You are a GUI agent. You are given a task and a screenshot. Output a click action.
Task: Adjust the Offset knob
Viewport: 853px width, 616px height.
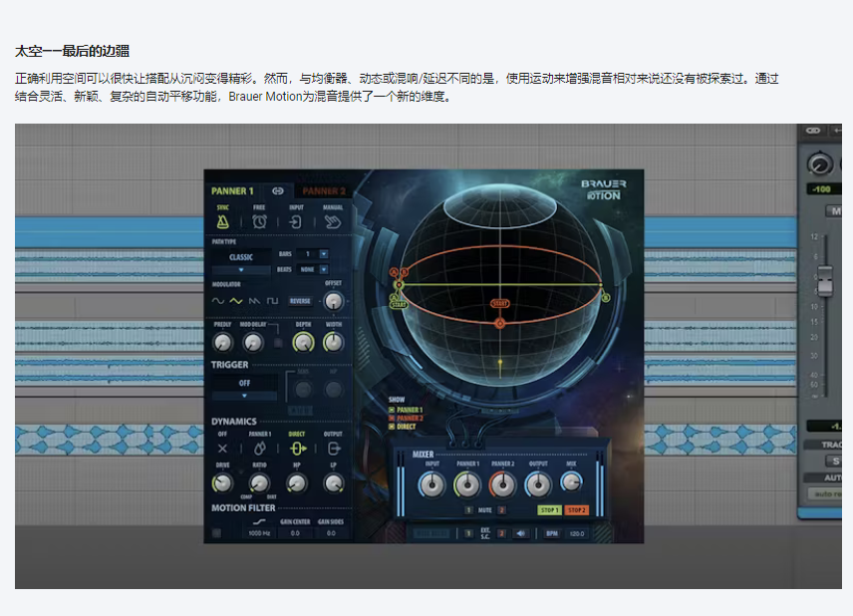334,301
